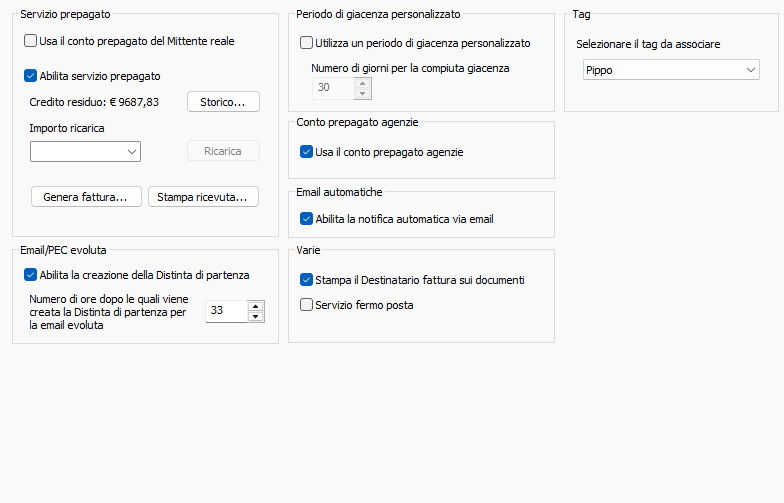Uncheck 'Abilita servizio prepagato' checkbox
The height and width of the screenshot is (503, 784).
[x=30, y=75]
